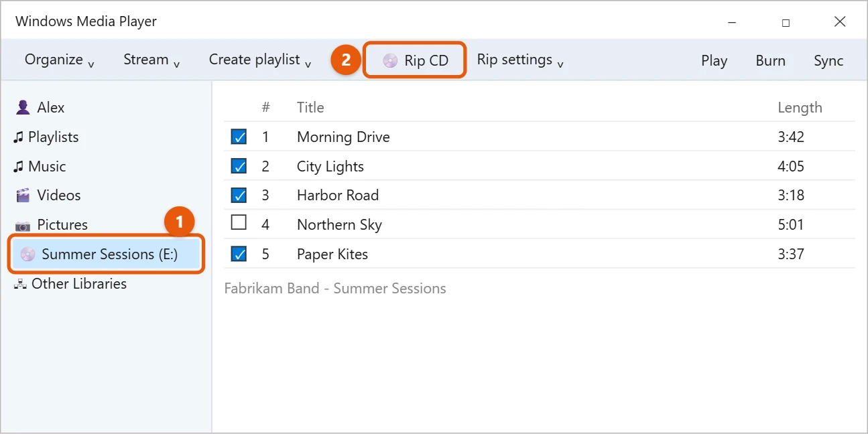Click the Rip CD button label
The width and height of the screenshot is (868, 434).
(426, 60)
